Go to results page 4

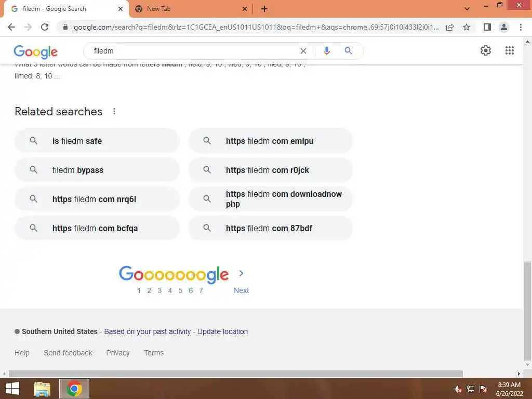(170, 290)
